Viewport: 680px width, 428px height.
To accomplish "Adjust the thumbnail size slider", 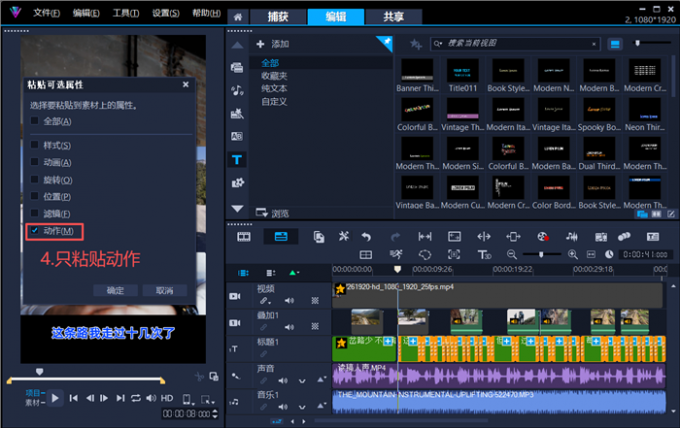I will pos(637,43).
